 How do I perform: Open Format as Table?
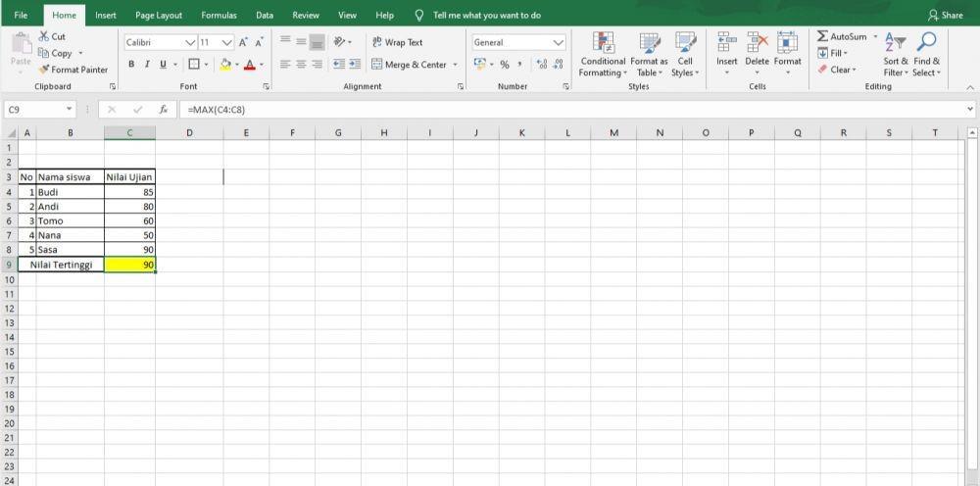650,55
